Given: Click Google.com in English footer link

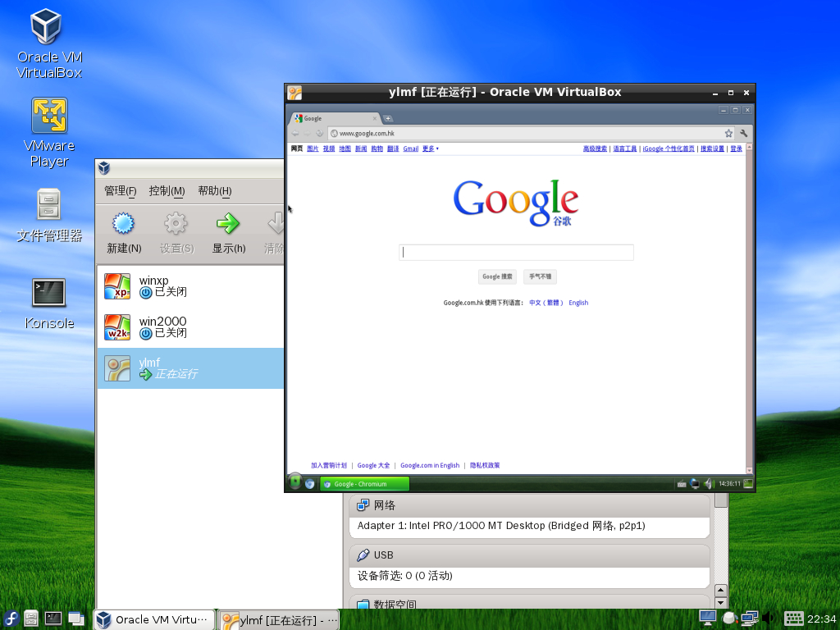Looking at the screenshot, I should point(430,466).
